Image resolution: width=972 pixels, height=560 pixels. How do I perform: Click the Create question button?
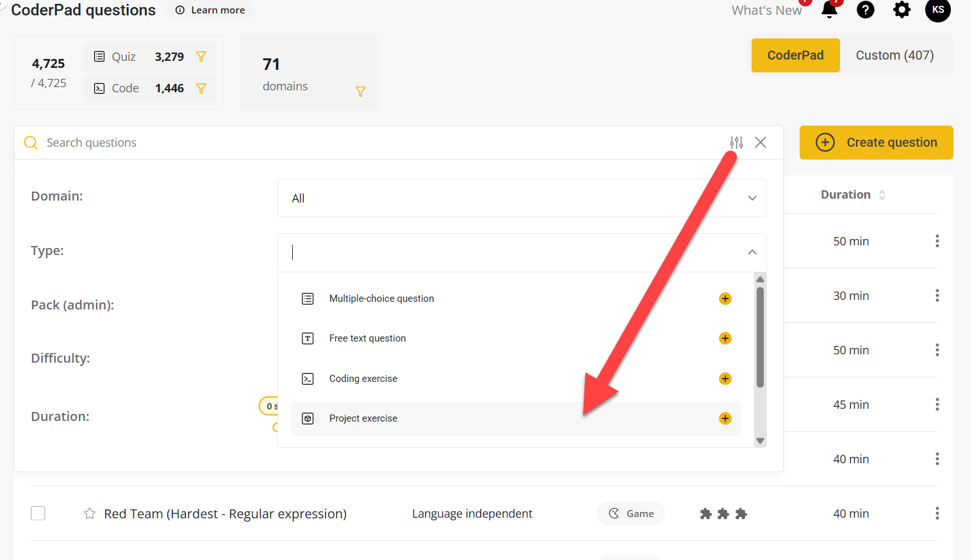point(876,142)
